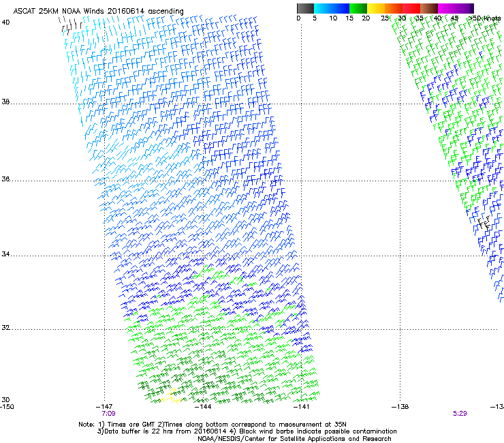
Task: Click the note line starting 'Note: 1) Times are GMT'
Action: pos(212,425)
